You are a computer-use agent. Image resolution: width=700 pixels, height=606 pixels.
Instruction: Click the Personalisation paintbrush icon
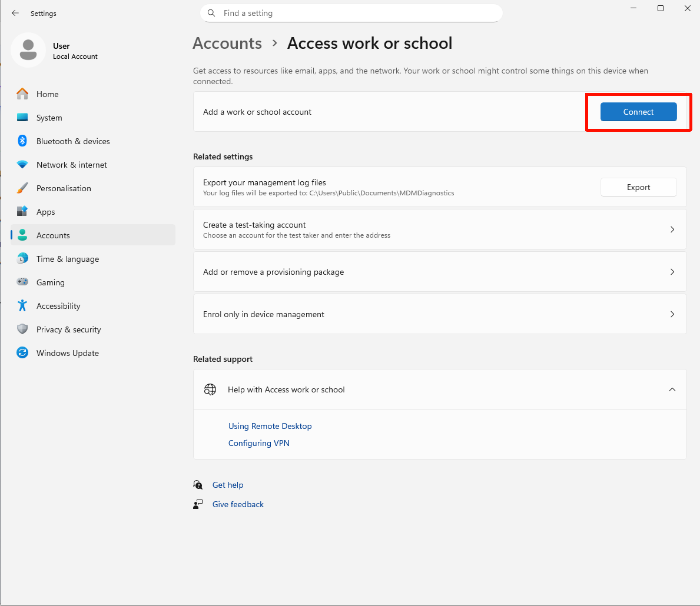22,188
